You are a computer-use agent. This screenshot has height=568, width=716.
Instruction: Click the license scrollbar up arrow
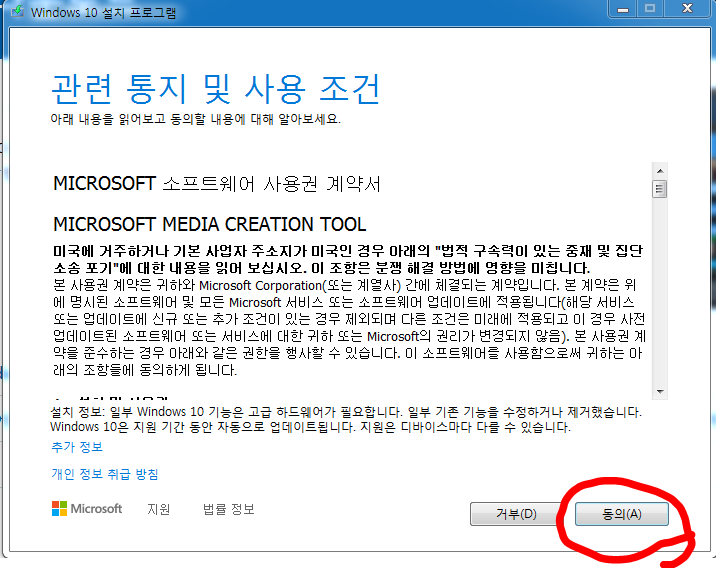pos(660,171)
